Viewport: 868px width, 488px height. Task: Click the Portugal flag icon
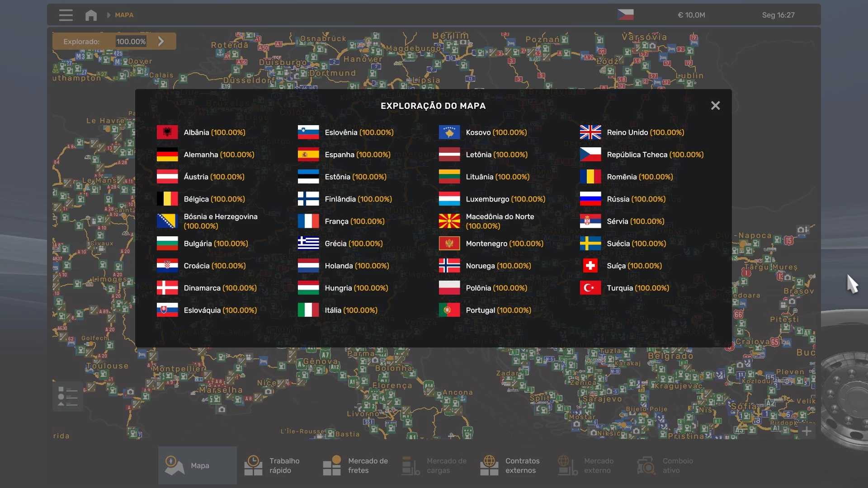click(449, 310)
